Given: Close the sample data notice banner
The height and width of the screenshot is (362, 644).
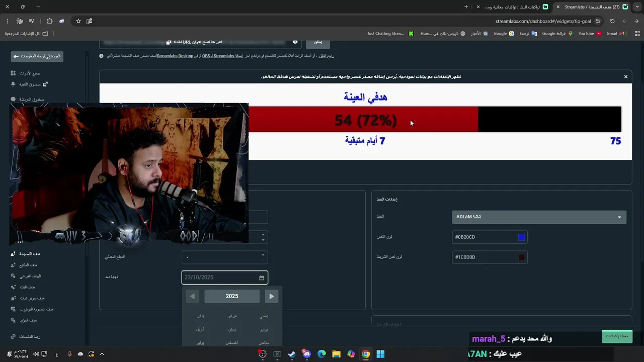Looking at the screenshot, I should 625,76.
